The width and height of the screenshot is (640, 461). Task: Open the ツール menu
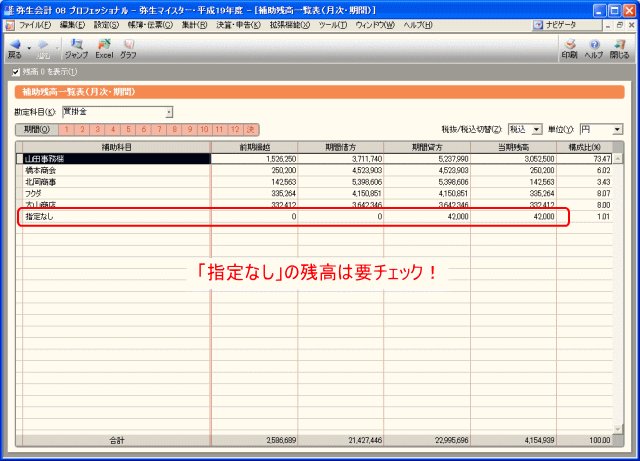(x=333, y=25)
